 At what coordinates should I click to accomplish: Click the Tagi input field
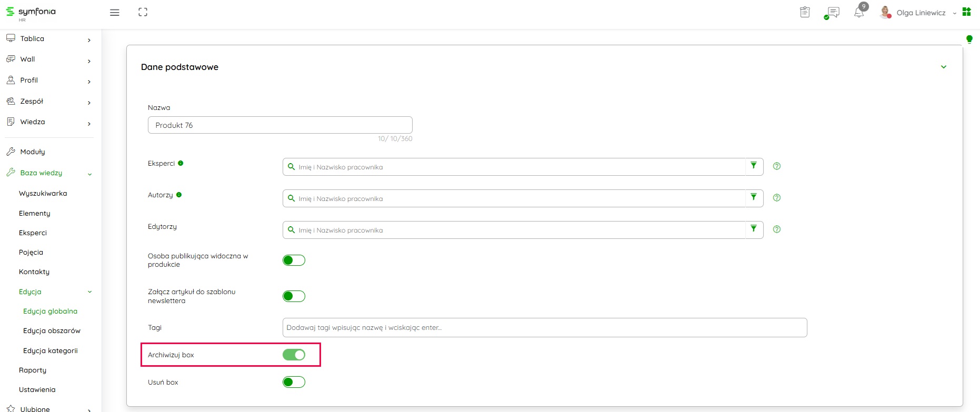pos(544,327)
